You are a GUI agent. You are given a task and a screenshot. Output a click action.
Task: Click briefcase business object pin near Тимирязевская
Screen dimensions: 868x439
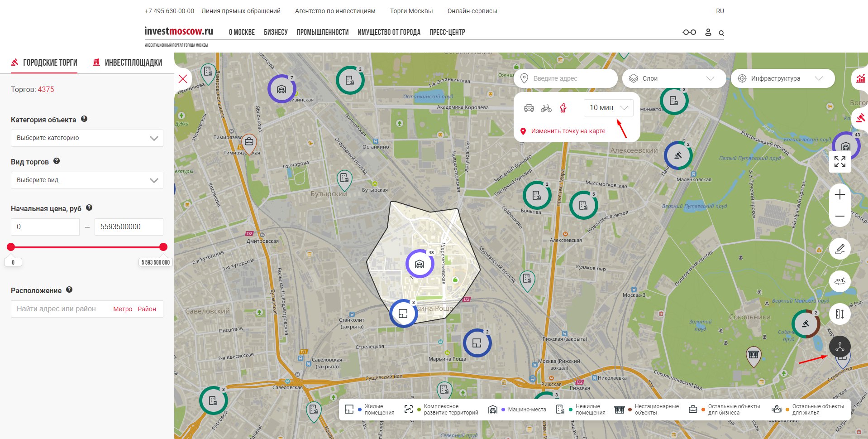(x=249, y=143)
